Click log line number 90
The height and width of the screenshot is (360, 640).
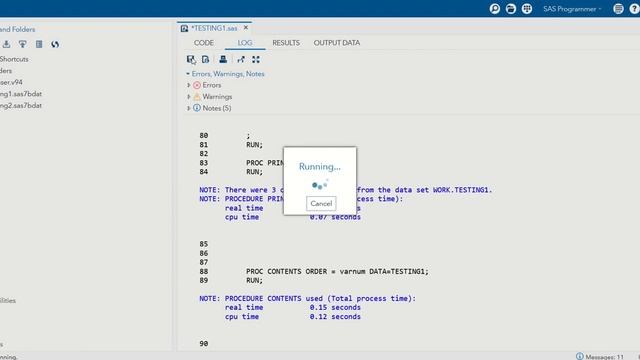(x=204, y=344)
